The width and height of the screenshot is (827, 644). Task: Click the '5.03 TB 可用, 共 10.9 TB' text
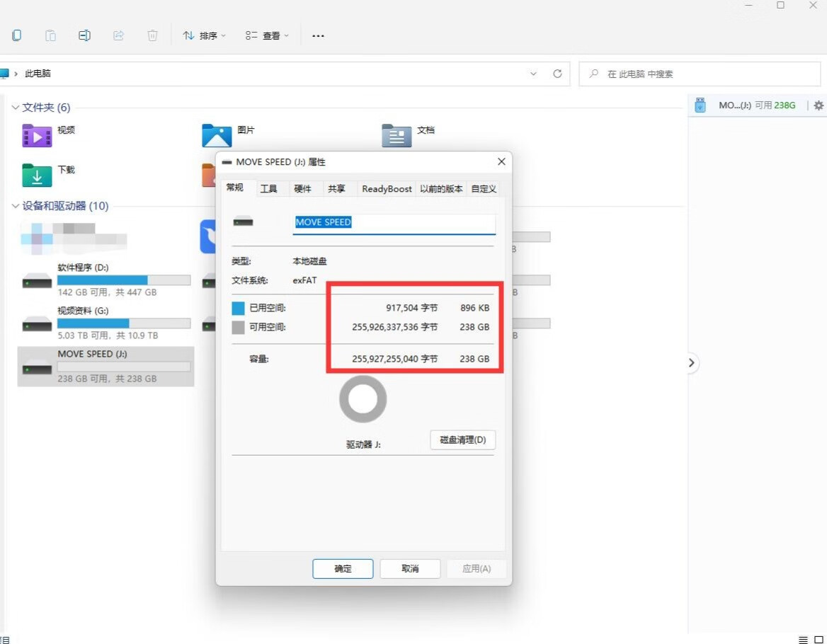(108, 335)
